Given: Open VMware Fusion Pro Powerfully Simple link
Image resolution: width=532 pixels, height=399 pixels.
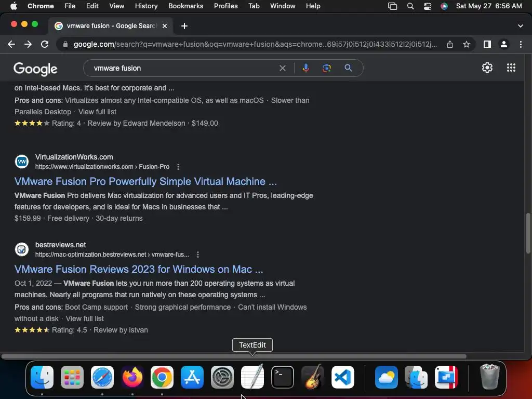Looking at the screenshot, I should [145, 181].
